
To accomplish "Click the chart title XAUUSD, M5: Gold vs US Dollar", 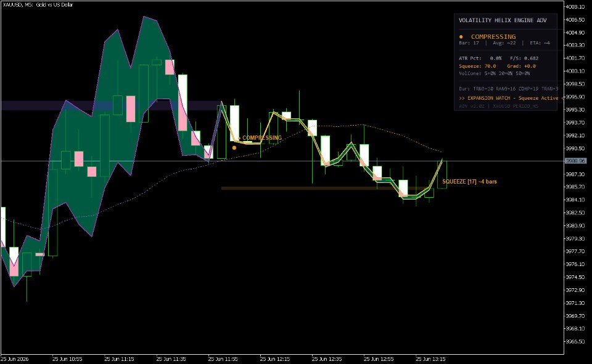I will 38,4.
